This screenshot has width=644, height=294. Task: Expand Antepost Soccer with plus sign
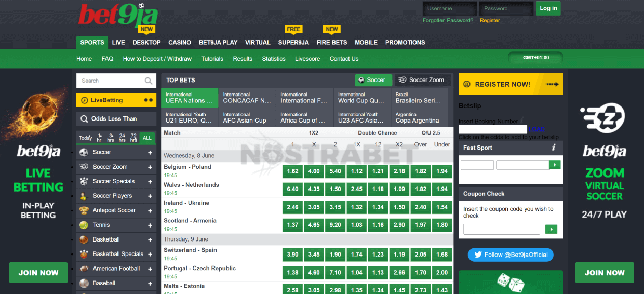[150, 211]
